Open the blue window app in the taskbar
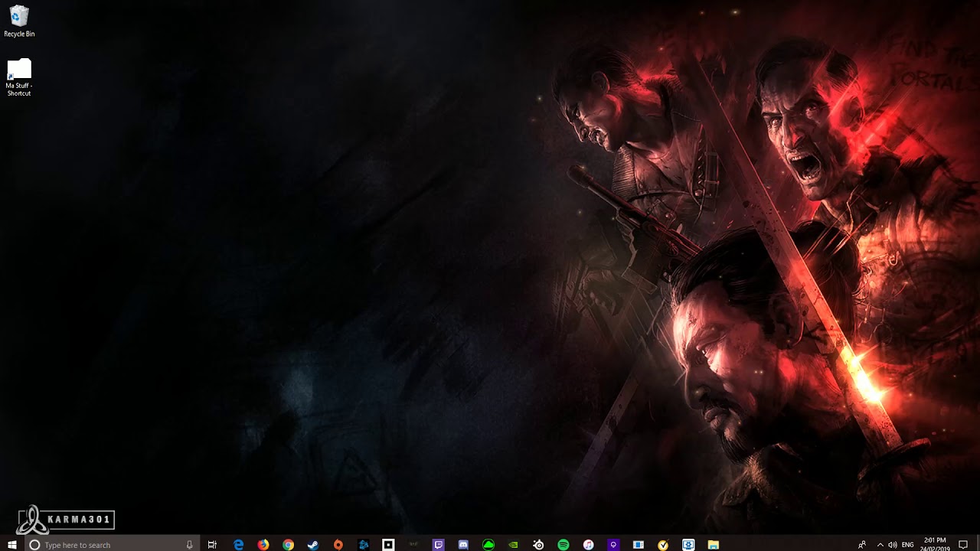 pos(639,545)
